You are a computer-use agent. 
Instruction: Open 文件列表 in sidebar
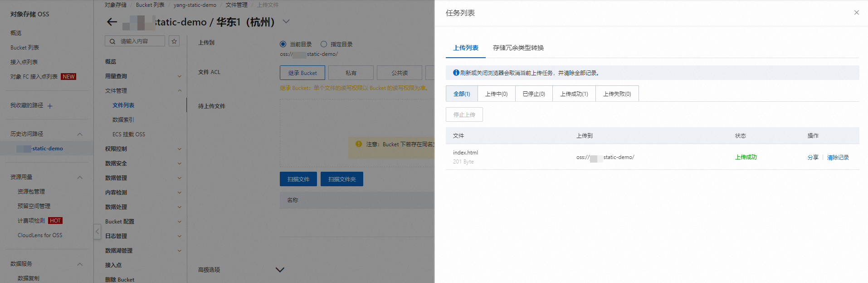pyautogui.click(x=123, y=105)
